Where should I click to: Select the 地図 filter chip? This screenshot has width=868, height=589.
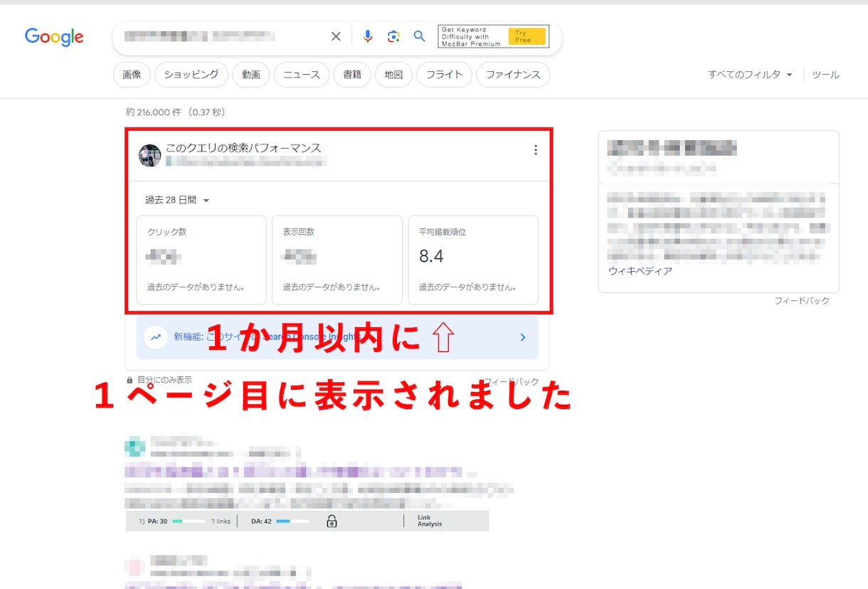pyautogui.click(x=393, y=75)
